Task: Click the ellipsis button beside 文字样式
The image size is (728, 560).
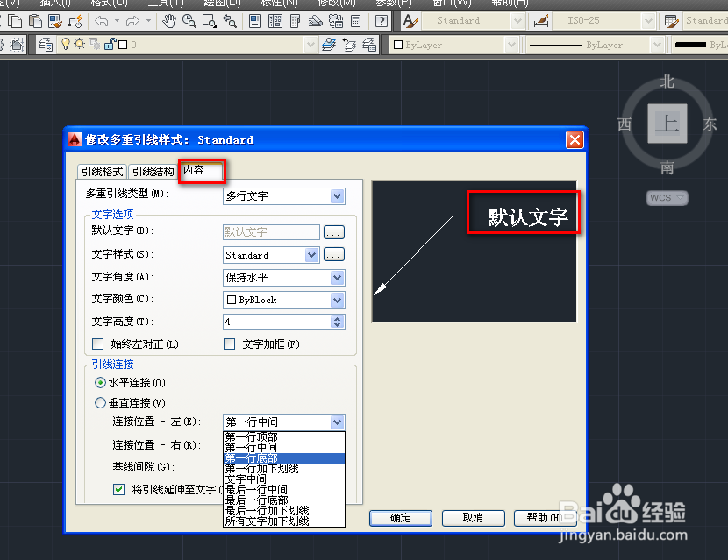Action: (x=334, y=255)
